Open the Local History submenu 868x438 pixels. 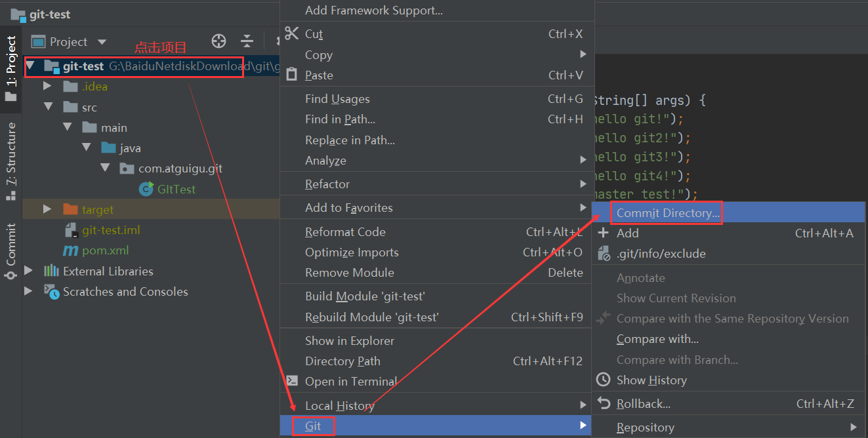(437, 406)
